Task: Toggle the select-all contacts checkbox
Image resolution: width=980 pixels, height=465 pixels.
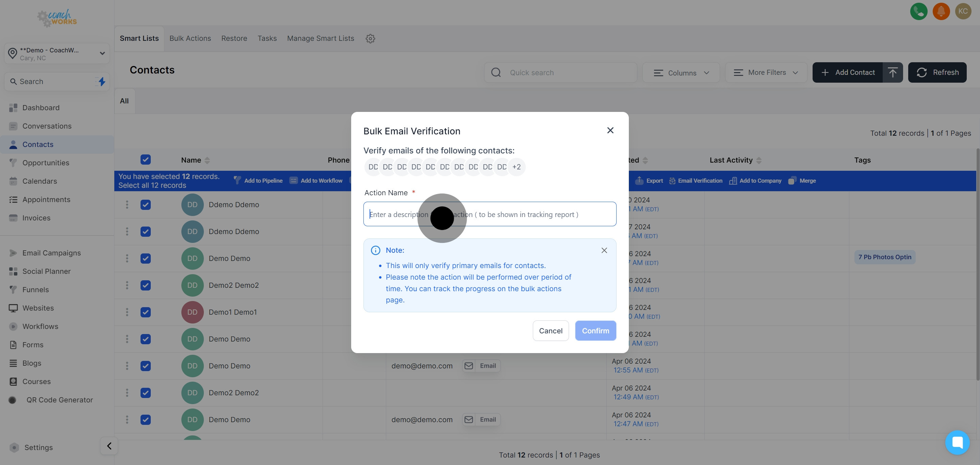Action: (145, 160)
